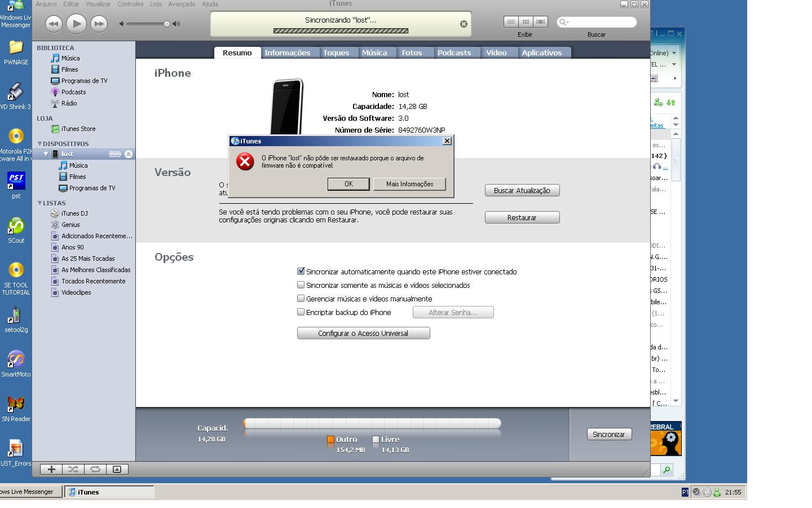The image size is (812, 508).
Task: Switch to the Informações tab
Action: tap(288, 52)
